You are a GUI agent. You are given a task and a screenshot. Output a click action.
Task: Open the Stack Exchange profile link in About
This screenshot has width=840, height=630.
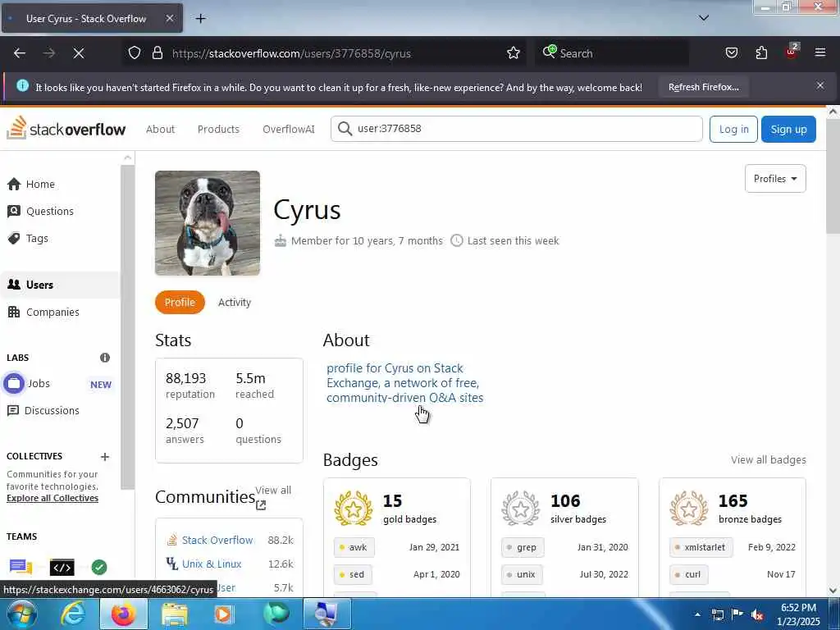pos(405,383)
